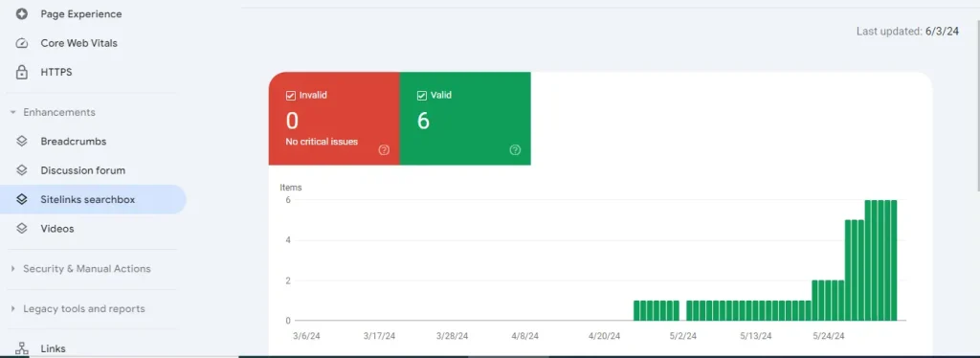Click the 4/8/24 date label
This screenshot has width=980, height=358.
[x=525, y=336]
